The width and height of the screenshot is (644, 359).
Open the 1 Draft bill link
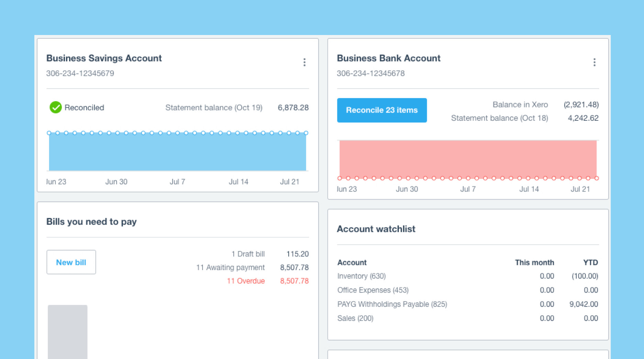248,254
